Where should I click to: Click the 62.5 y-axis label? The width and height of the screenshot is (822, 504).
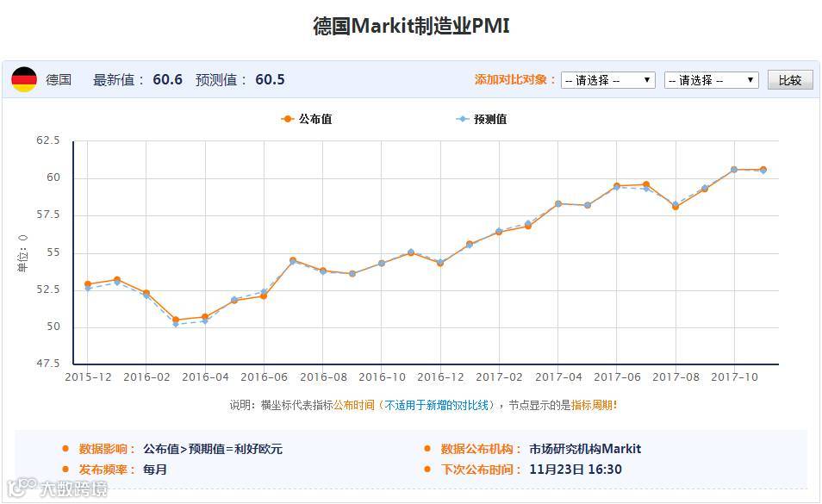coord(47,140)
